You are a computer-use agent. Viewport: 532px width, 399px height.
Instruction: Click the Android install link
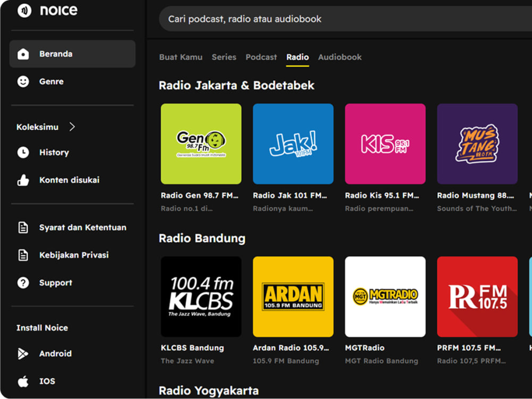pos(55,354)
